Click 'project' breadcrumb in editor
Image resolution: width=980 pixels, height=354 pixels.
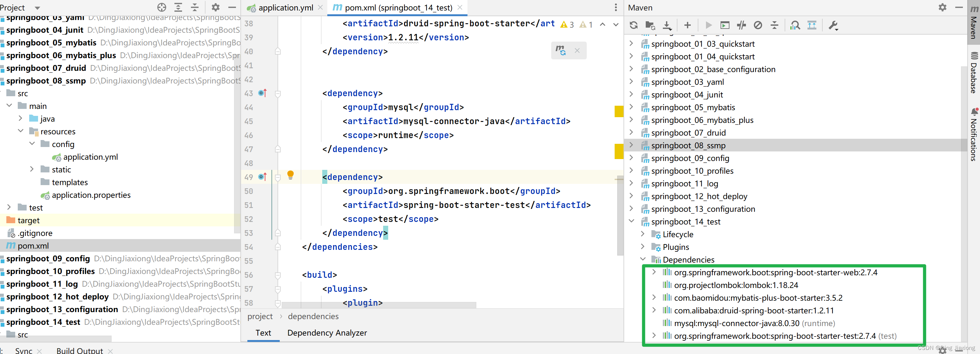[260, 316]
